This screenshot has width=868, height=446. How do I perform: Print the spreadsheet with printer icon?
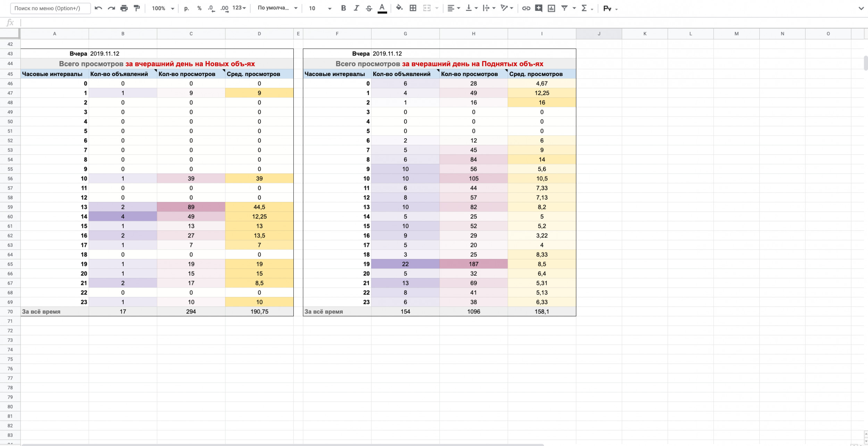[124, 8]
